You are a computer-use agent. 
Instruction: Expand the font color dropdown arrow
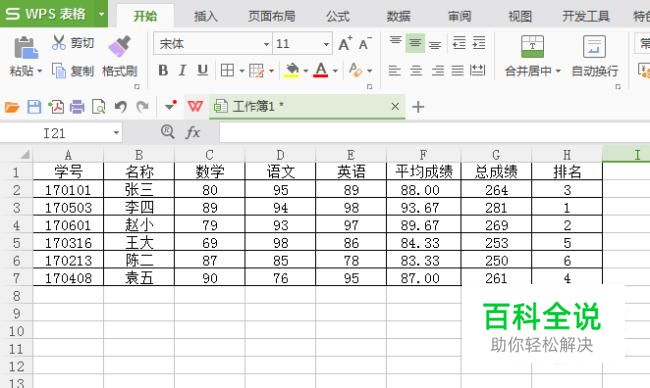[335, 71]
